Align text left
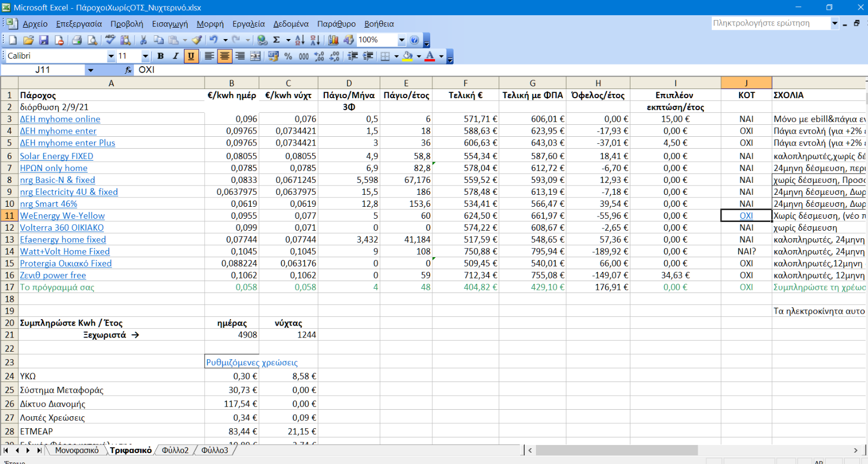This screenshot has width=868, height=464. coord(209,56)
